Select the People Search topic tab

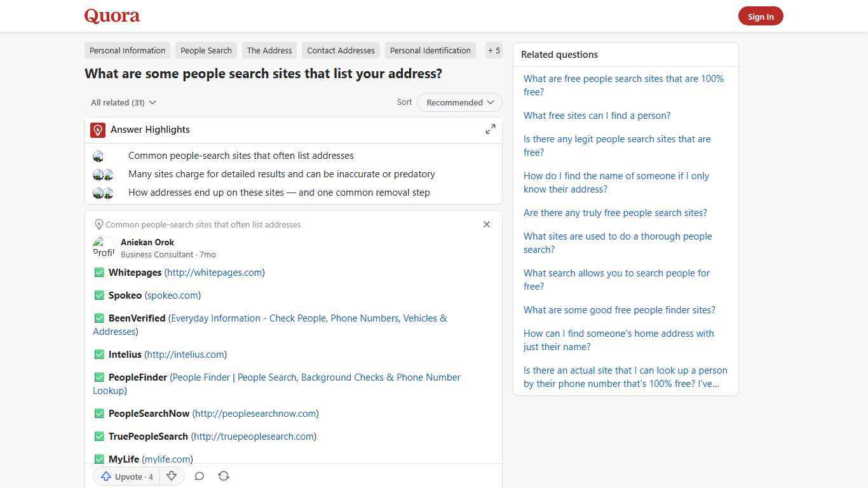[206, 50]
